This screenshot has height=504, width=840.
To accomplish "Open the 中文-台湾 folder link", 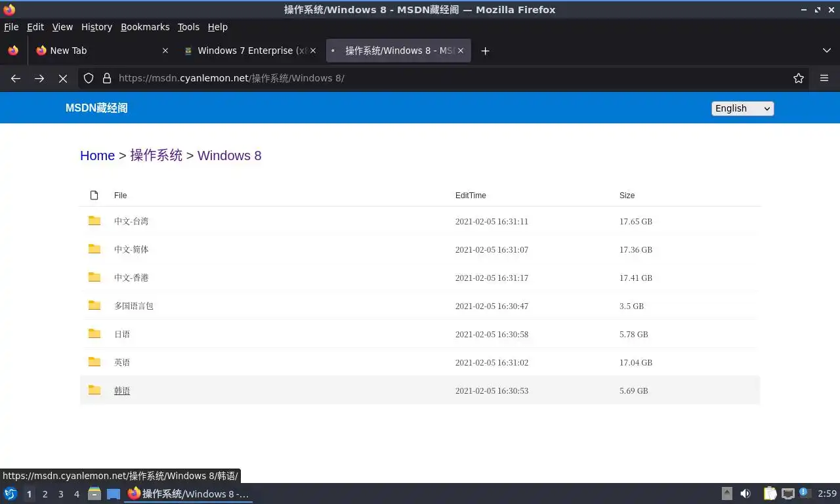I will click(x=131, y=221).
